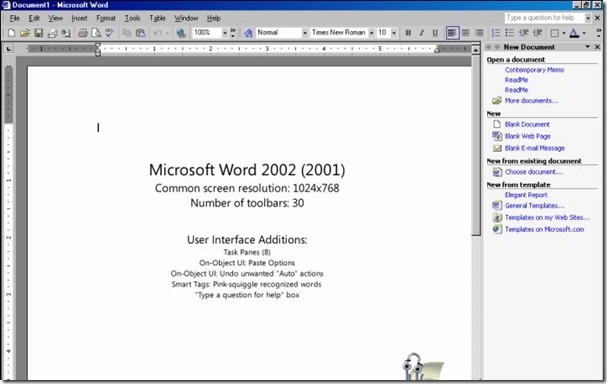
Task: Open the Times New Roman font dropdown
Action: click(371, 33)
